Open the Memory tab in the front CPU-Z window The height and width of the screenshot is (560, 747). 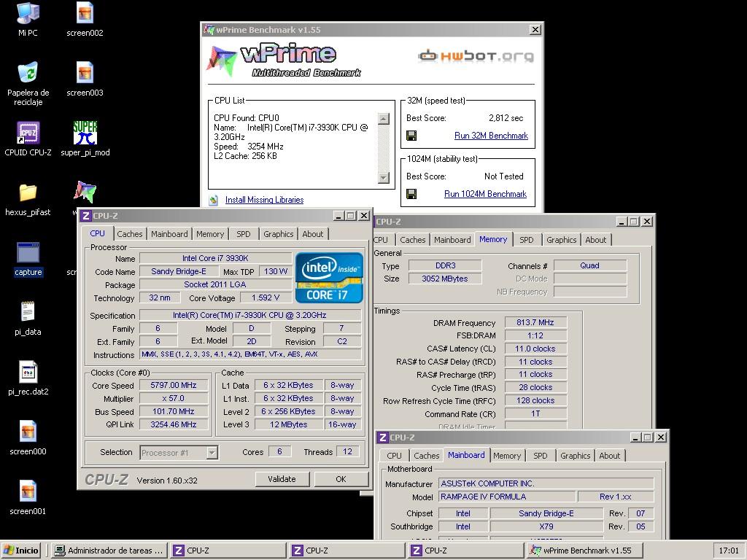209,234
